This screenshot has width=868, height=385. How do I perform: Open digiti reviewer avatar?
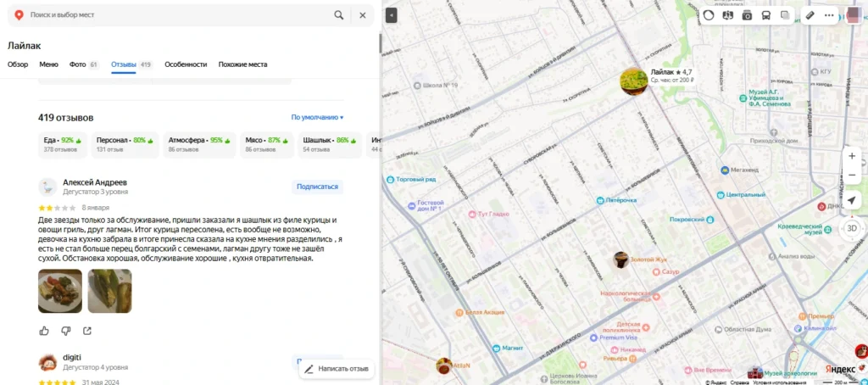pos(47,362)
